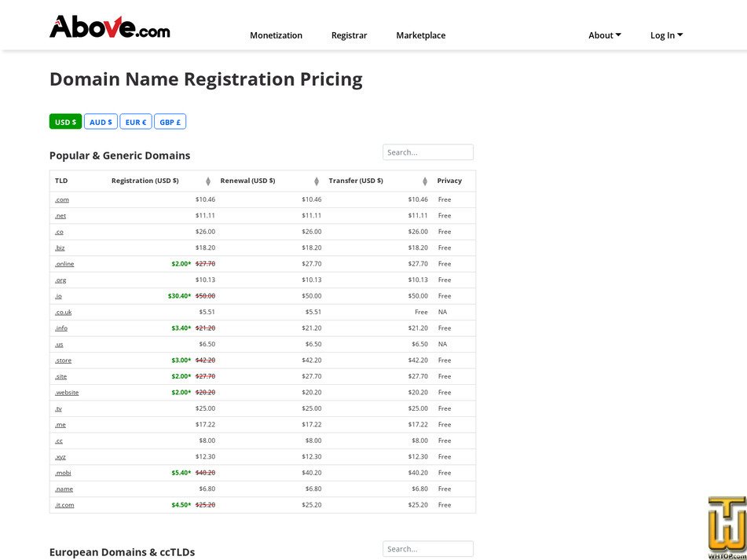
Task: Click the Privacy column header
Action: 450,181
